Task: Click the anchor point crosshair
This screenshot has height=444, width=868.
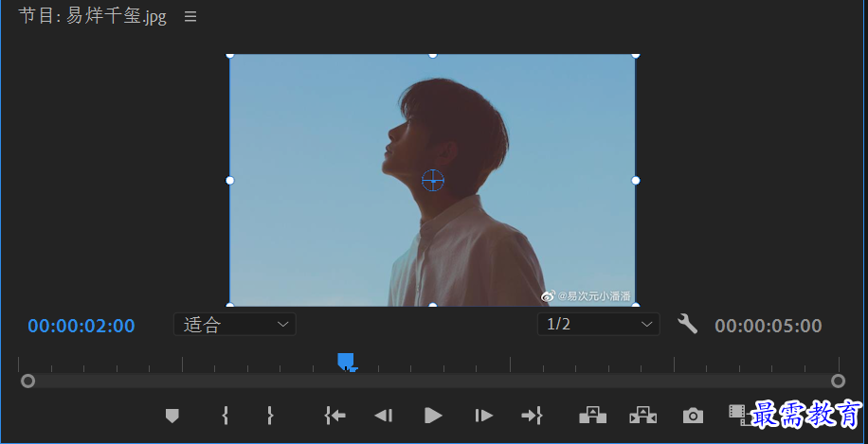Action: [433, 180]
